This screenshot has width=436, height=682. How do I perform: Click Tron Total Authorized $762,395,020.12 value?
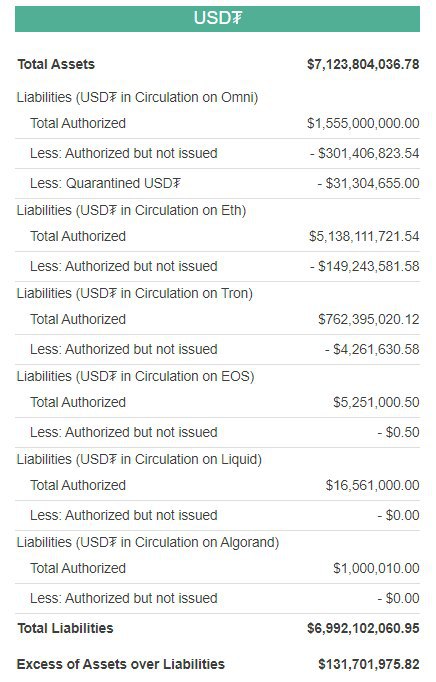tap(369, 319)
